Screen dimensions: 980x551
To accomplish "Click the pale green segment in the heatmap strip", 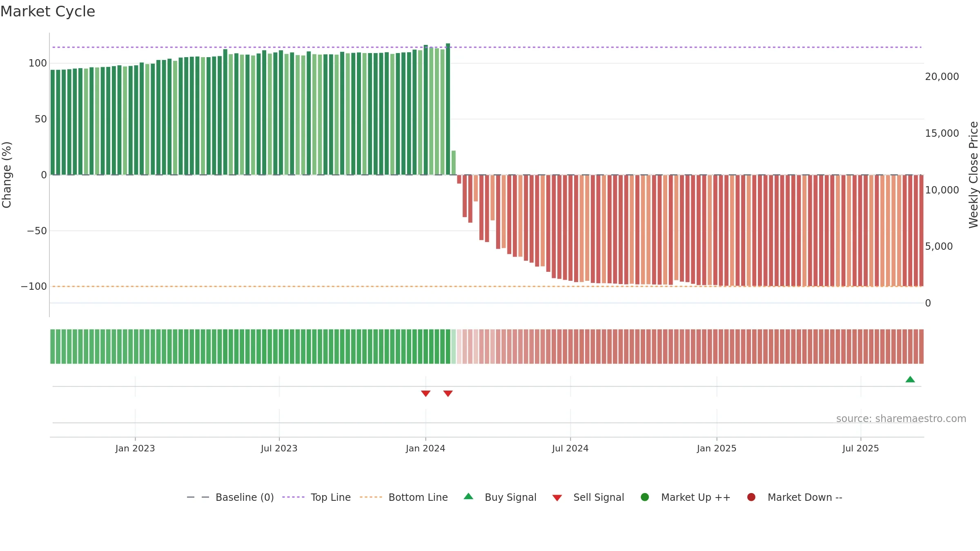I will pyautogui.click(x=454, y=347).
